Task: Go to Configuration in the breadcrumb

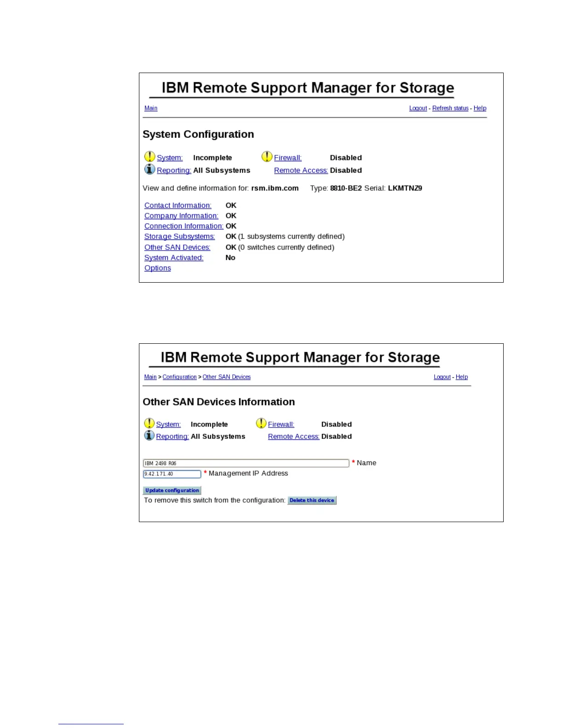Action: tap(179, 377)
